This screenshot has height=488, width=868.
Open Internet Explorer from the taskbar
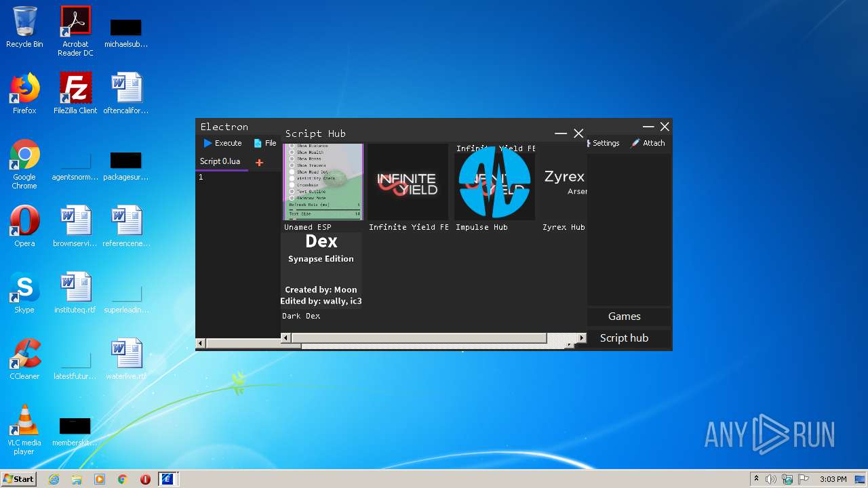pyautogui.click(x=54, y=479)
